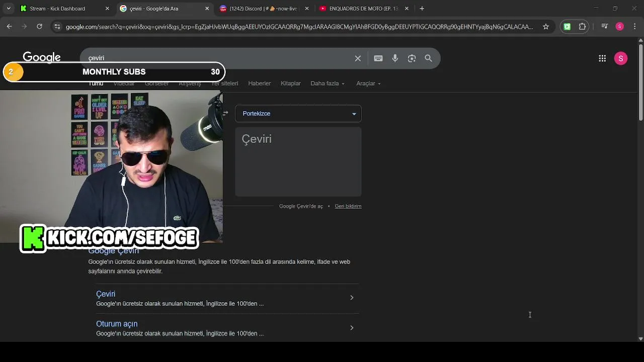View site information in address bar
Screen dimensions: 644x362
coord(57,27)
